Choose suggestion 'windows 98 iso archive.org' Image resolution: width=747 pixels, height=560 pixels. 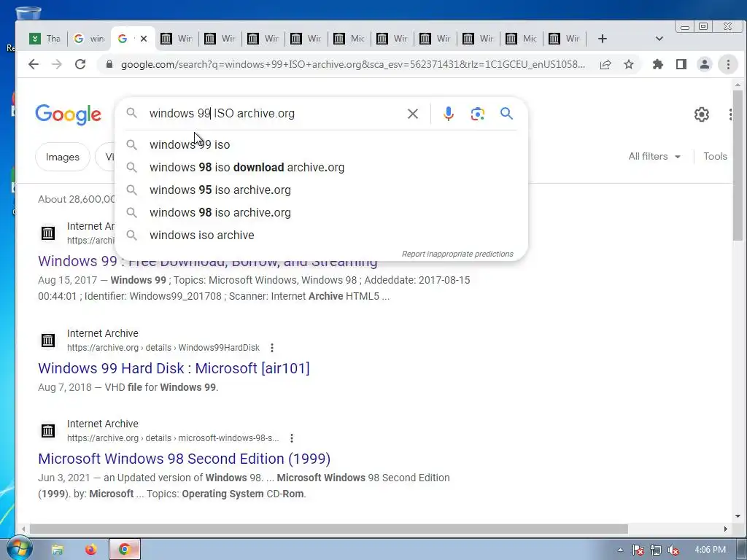[x=322, y=212]
